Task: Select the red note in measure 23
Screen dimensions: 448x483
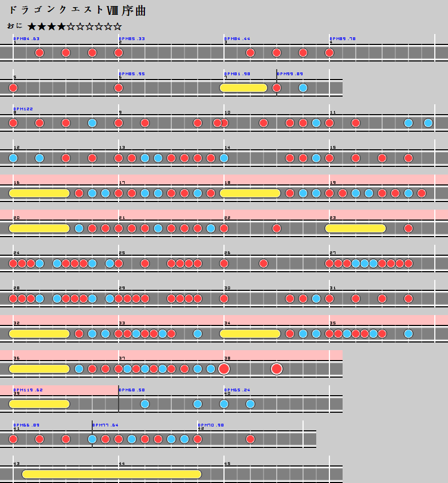Action: click(408, 228)
